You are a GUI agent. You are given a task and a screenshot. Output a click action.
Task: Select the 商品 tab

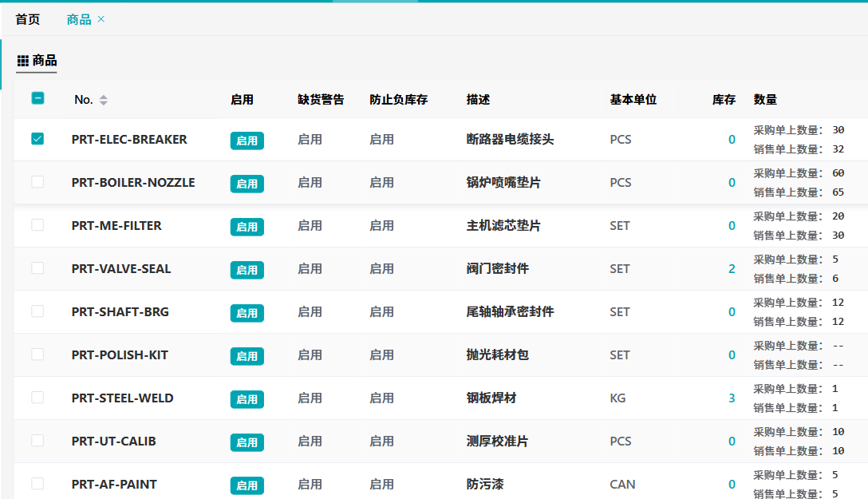click(x=78, y=19)
